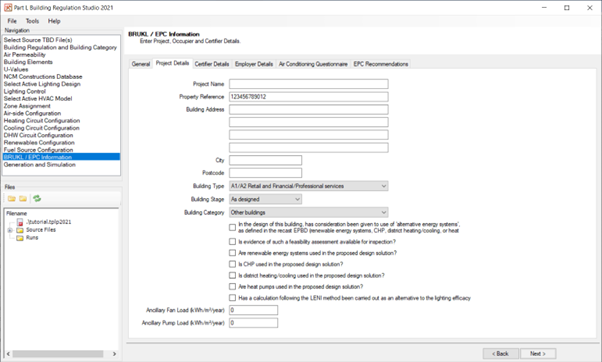Select 'Generation and Simulation' navigation item
The height and width of the screenshot is (362, 602).
(40, 164)
